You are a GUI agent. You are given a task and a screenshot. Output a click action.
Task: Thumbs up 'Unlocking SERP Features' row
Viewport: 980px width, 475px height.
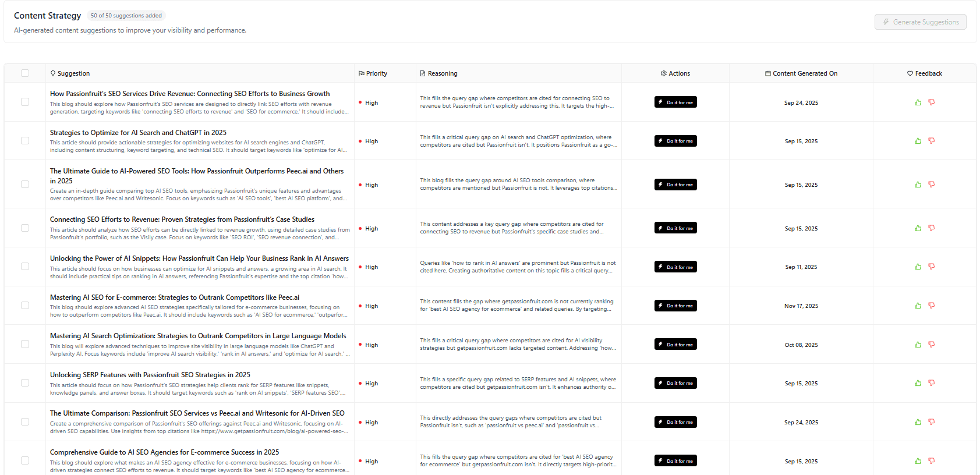click(x=918, y=383)
